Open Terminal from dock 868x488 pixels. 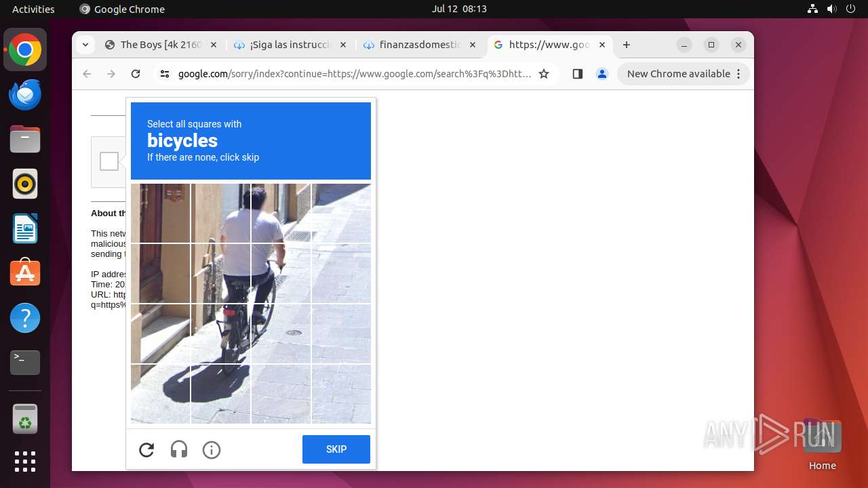click(x=25, y=363)
